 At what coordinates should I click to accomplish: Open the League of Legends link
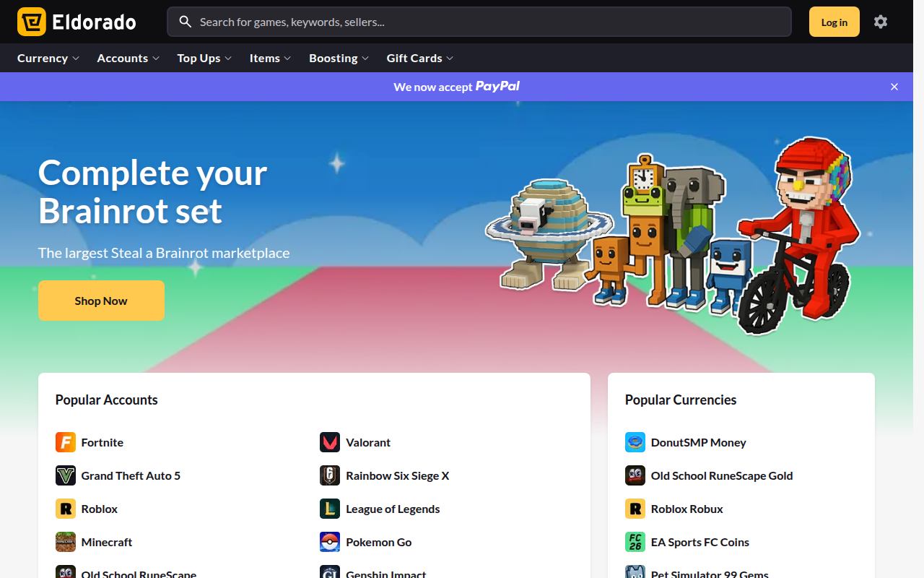[x=393, y=509]
